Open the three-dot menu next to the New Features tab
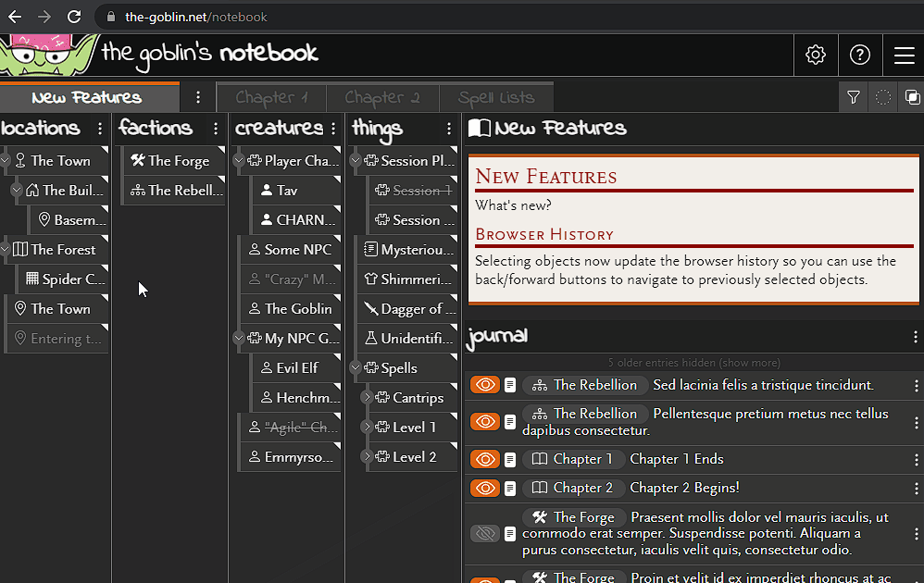 click(x=198, y=97)
